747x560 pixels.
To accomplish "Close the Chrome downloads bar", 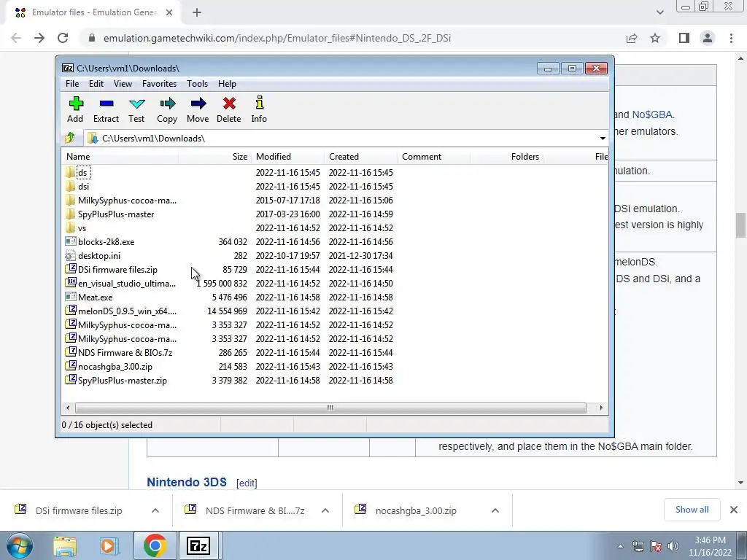I will tap(734, 510).
